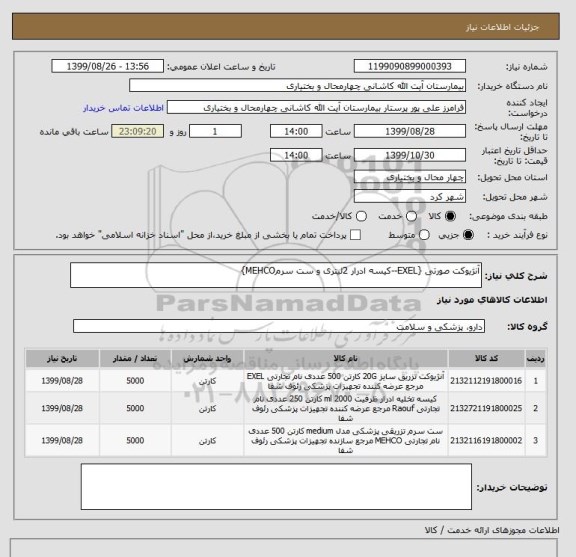576x557 pixels.
Task: Click the نام کالا column header
Action: (x=346, y=359)
